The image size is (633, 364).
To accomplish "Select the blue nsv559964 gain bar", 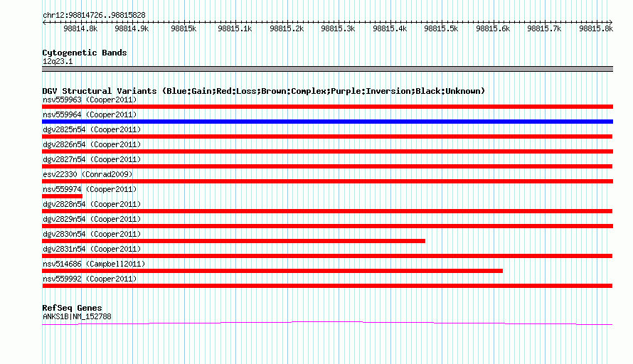I will tap(327, 122).
